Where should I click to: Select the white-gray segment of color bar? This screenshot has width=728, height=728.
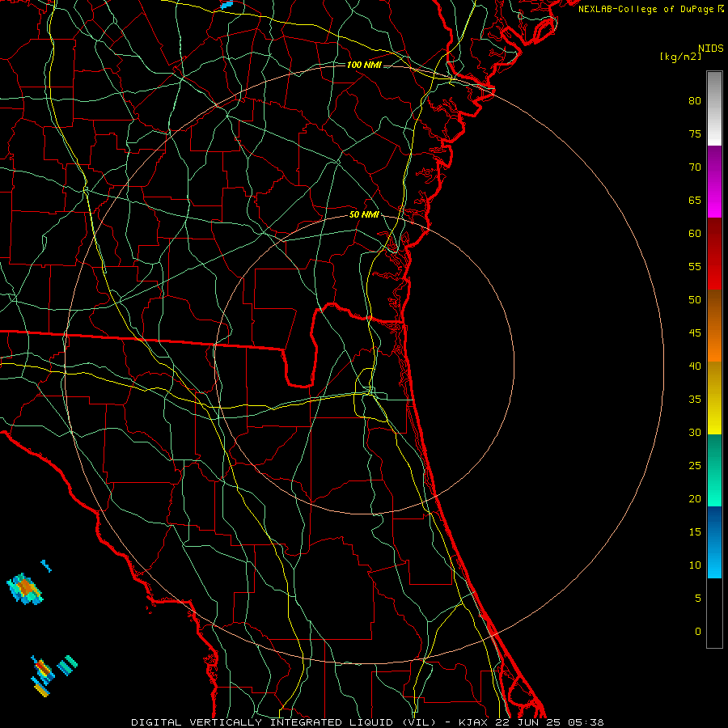click(x=714, y=108)
